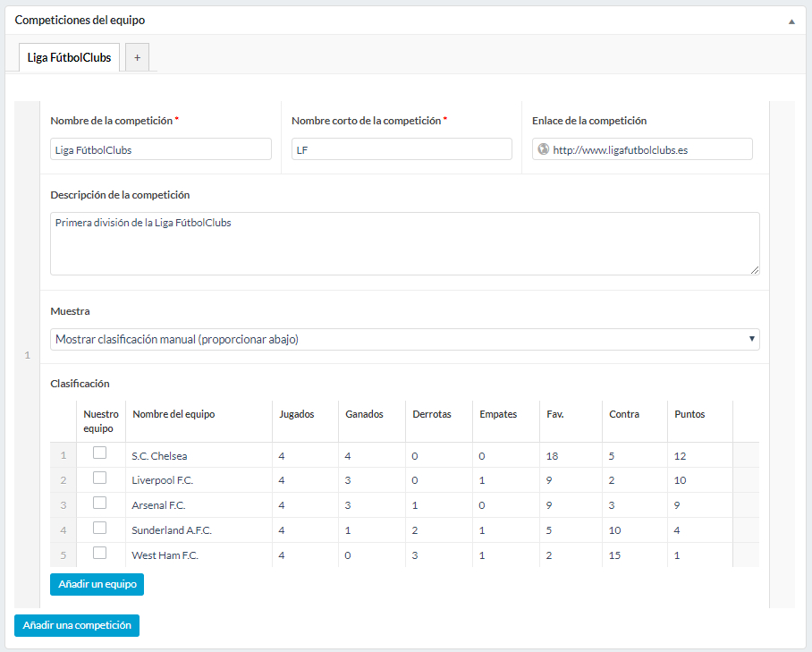Click the Añadir una competición button
The image size is (812, 652).
click(x=77, y=625)
